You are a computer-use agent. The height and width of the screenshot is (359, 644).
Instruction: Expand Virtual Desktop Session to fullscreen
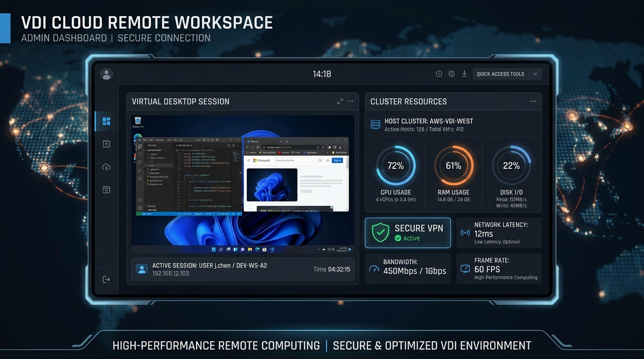pyautogui.click(x=340, y=101)
